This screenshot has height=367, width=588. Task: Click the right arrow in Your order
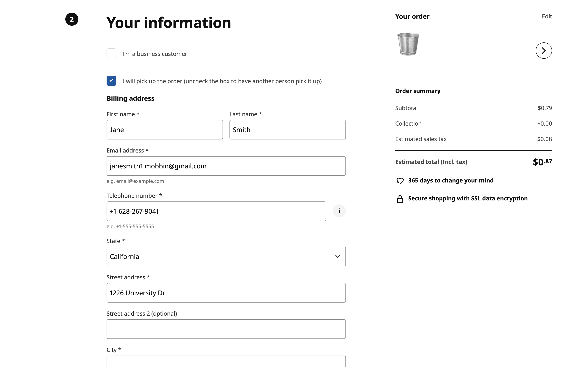tap(543, 51)
